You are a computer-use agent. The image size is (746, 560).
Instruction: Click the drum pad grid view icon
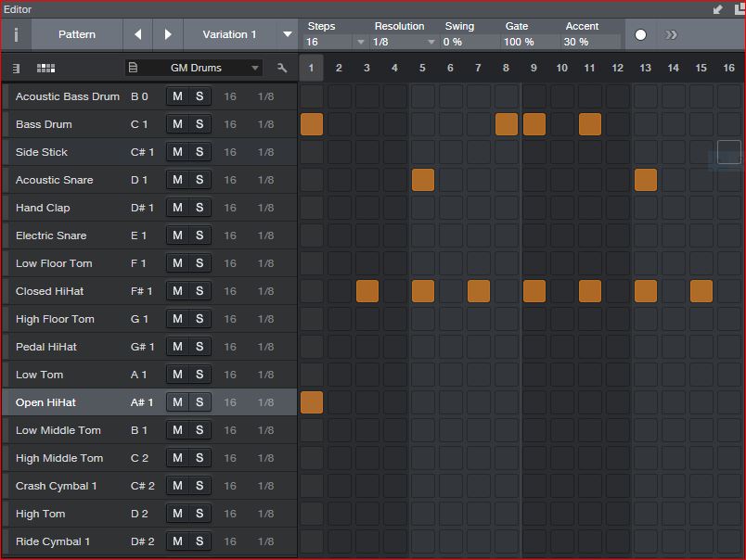[45, 68]
